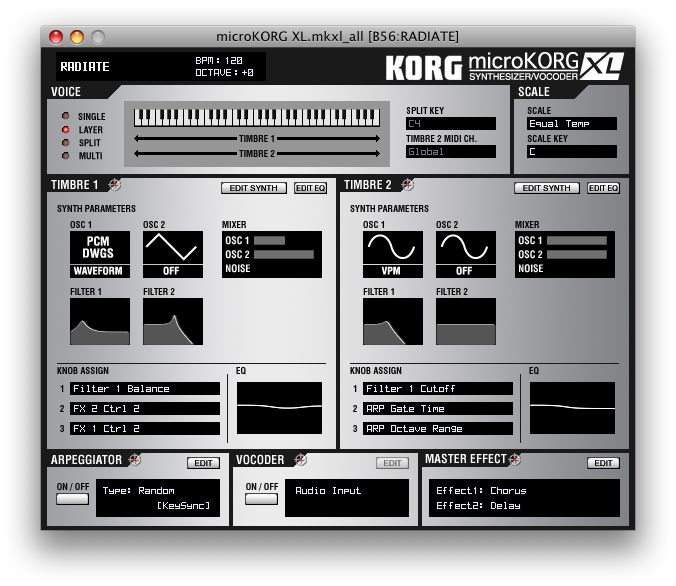
Task: Click Edit Synth button for Timbre 1
Action: tap(254, 188)
